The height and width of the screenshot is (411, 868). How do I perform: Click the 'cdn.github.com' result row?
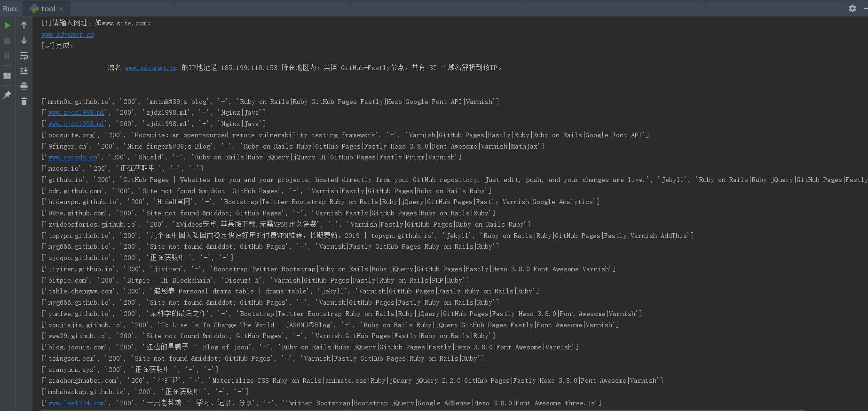(267, 191)
